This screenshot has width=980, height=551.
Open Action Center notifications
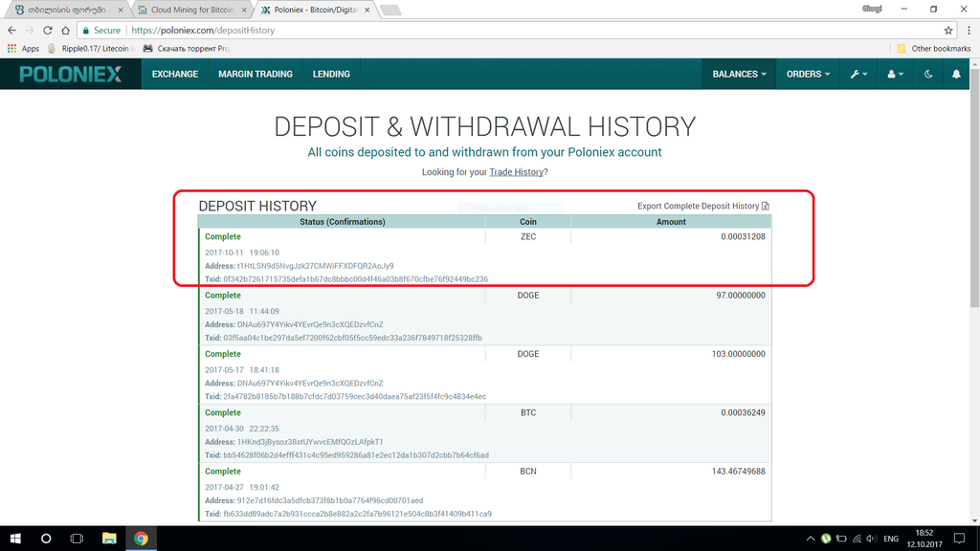tap(959, 539)
